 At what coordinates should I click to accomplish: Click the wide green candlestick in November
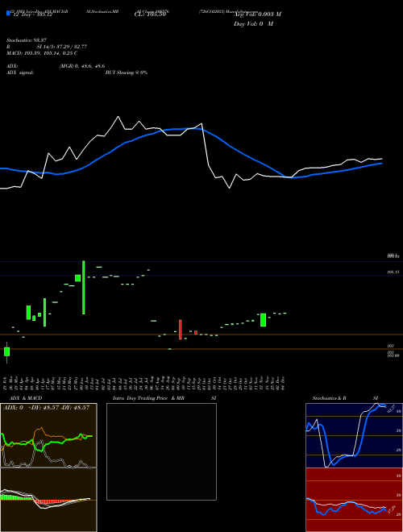pyautogui.click(x=264, y=320)
